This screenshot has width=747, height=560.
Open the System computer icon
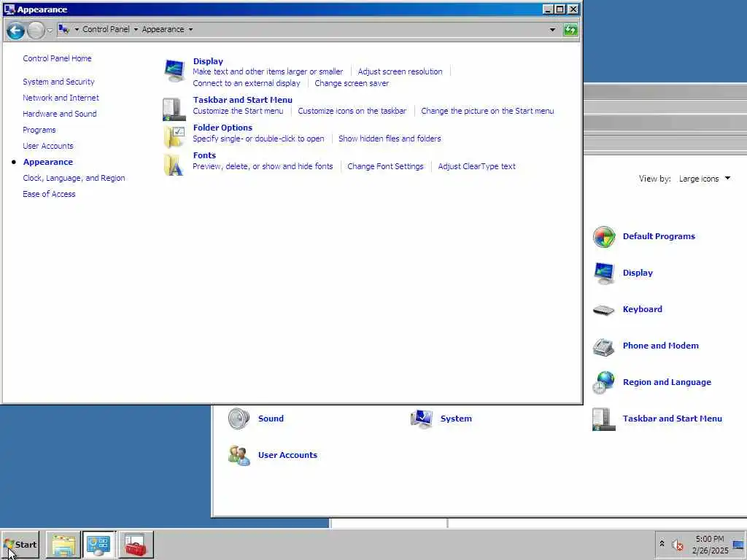tap(422, 419)
